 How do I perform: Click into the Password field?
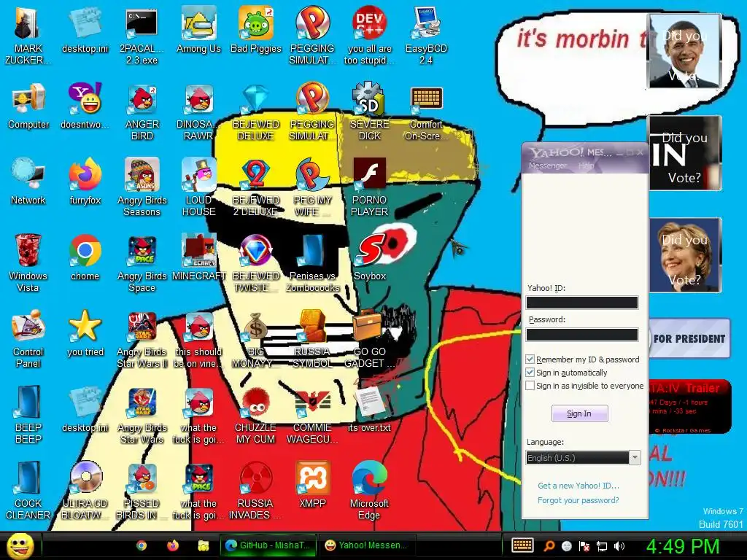tap(581, 335)
